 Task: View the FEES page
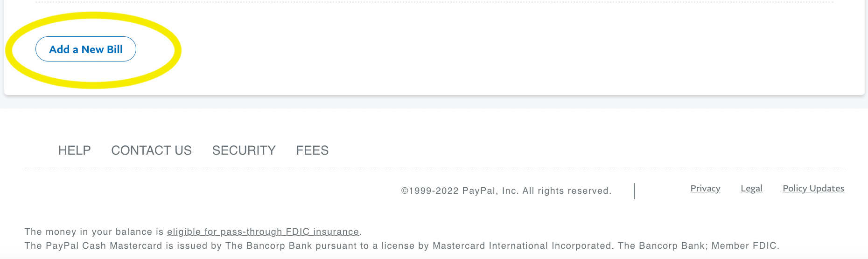312,150
